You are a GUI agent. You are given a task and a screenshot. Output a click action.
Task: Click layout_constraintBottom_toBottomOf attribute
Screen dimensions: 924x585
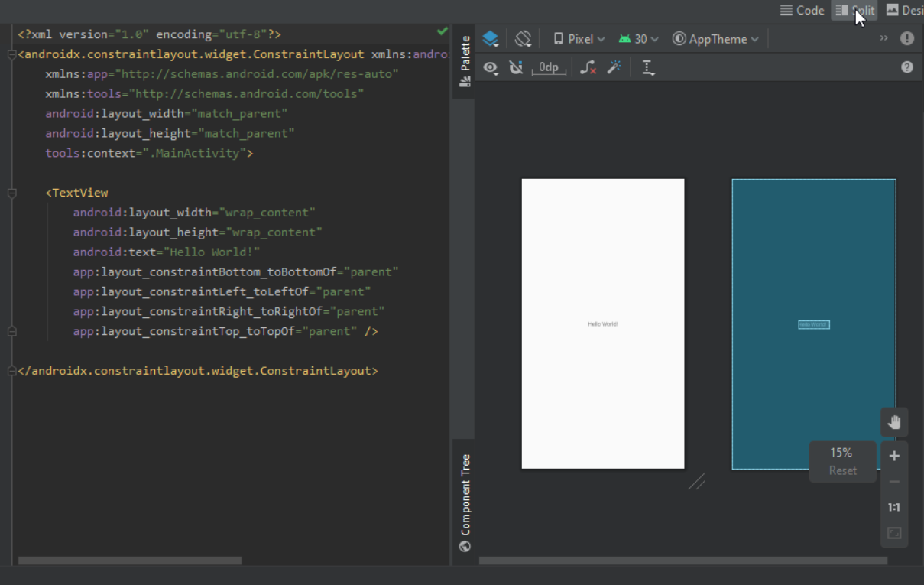coord(206,272)
